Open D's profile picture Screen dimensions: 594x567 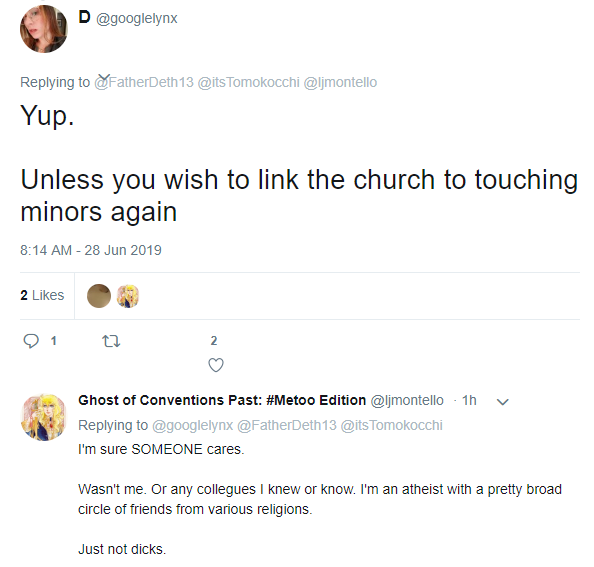pyautogui.click(x=44, y=29)
